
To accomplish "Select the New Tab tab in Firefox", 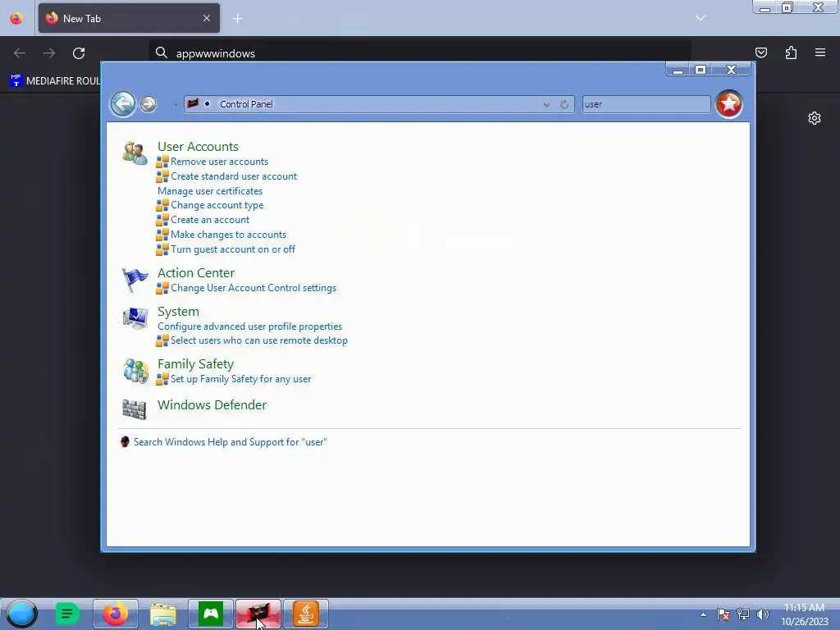I will 129,18.
